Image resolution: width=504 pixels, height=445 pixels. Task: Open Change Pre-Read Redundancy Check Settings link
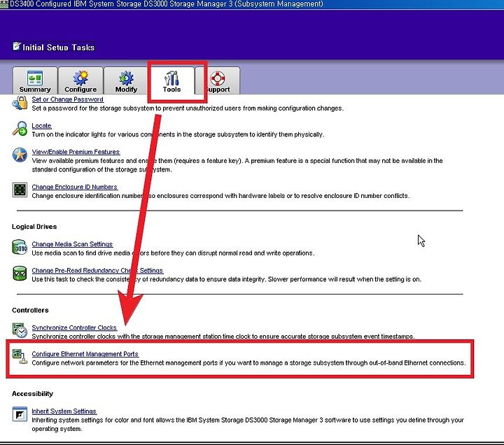tap(97, 271)
